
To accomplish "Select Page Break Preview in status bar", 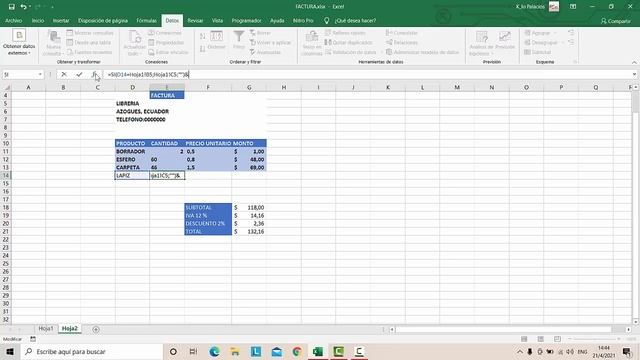I will pyautogui.click(x=557, y=339).
